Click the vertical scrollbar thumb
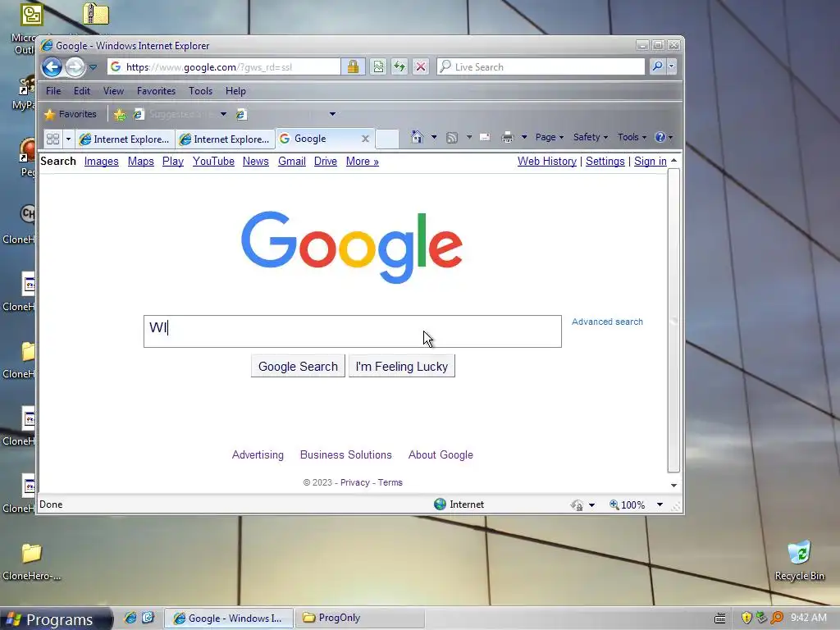Viewport: 840px width, 630px height. [673, 321]
